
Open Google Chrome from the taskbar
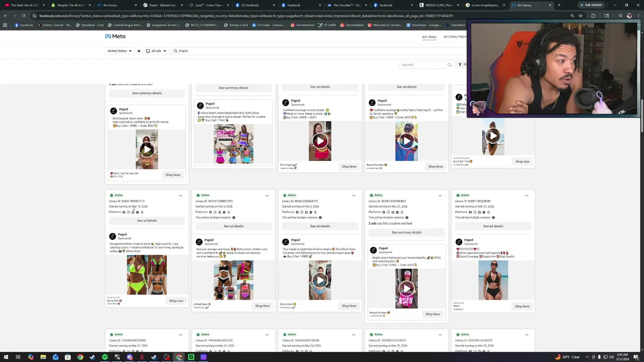80,357
